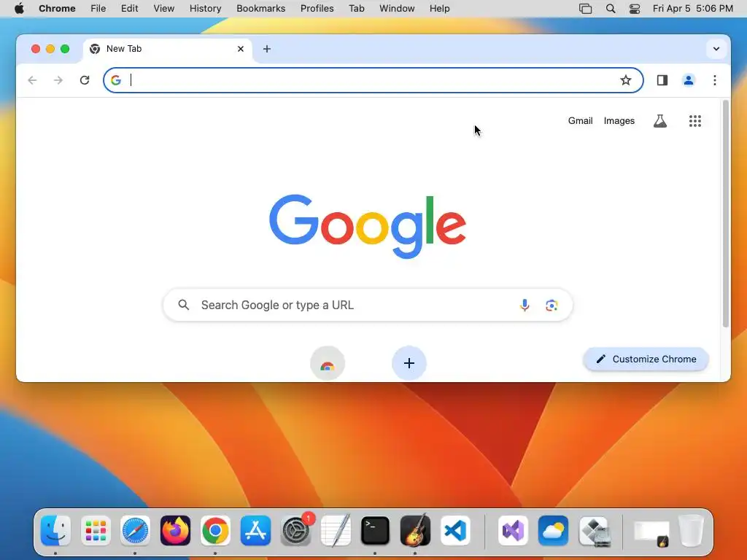Open the Tab menu
Viewport: 747px width, 560px height.
coord(356,9)
